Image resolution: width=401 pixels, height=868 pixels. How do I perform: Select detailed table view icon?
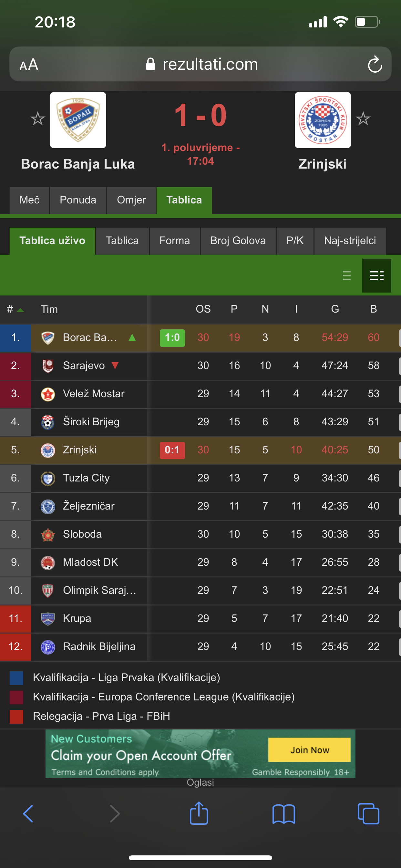coord(376,276)
